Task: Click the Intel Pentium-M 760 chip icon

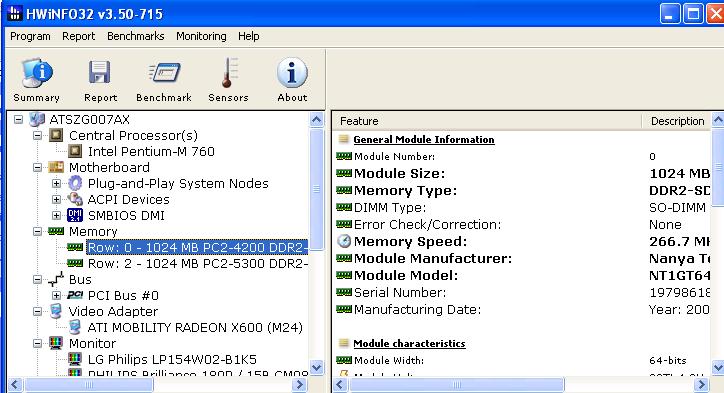Action: point(75,151)
